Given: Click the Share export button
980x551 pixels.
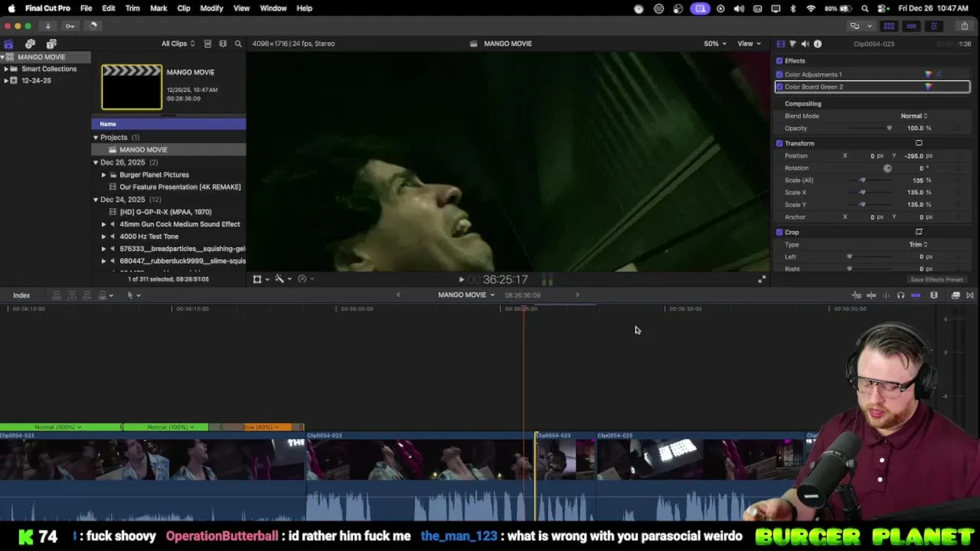Looking at the screenshot, I should tap(964, 26).
